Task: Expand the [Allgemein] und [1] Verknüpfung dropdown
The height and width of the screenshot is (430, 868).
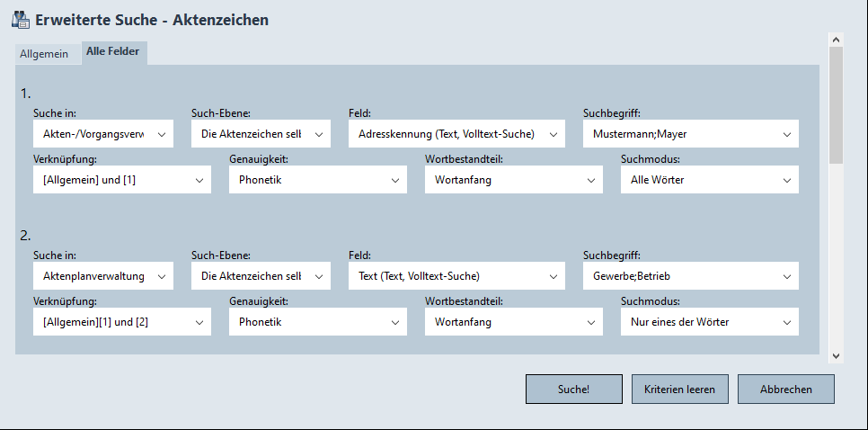Action: point(121,180)
